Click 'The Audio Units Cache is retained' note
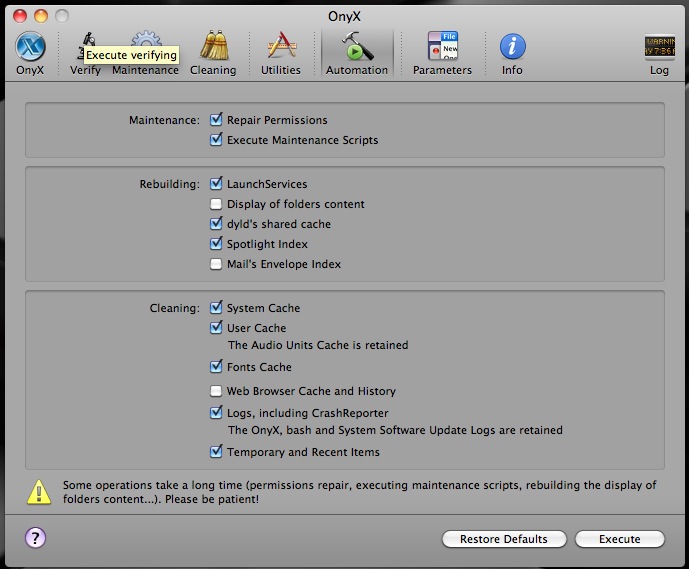Image resolution: width=689 pixels, height=569 pixels. [x=318, y=345]
